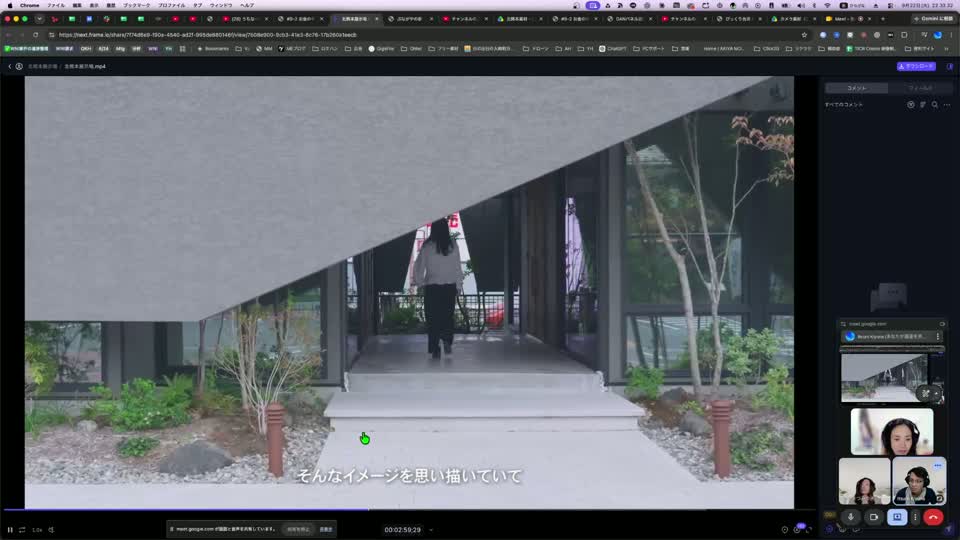Image resolution: width=960 pixels, height=540 pixels.
Task: Open the All comments filter label
Action: pyautogui.click(x=844, y=105)
